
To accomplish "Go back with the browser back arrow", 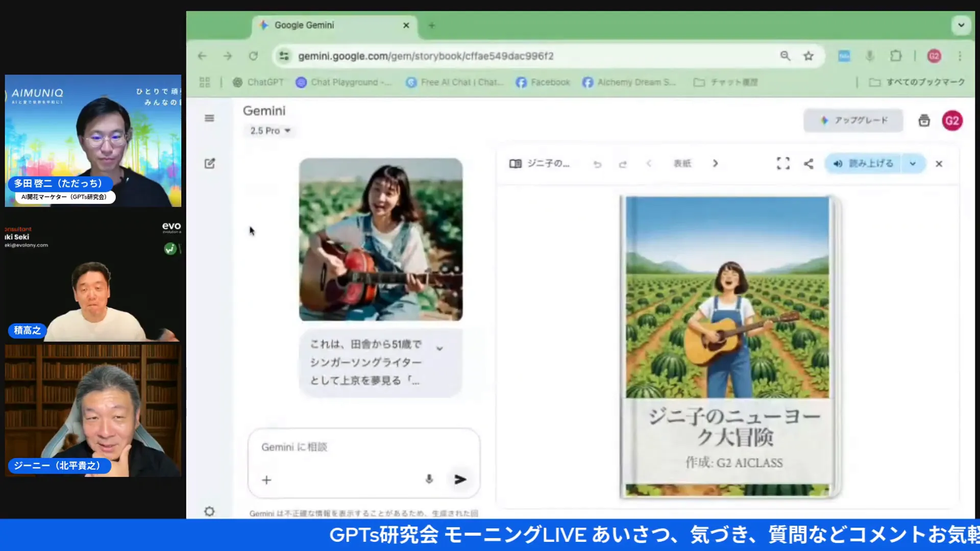I will point(202,56).
